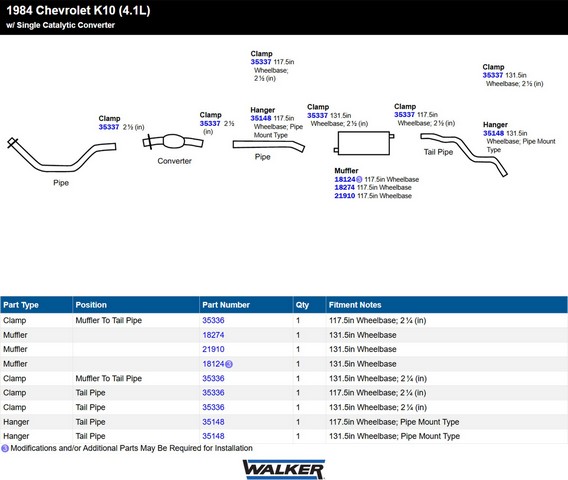Image resolution: width=568 pixels, height=480 pixels.
Task: Click the note icon beside 18124 in table
Action: pyautogui.click(x=229, y=364)
